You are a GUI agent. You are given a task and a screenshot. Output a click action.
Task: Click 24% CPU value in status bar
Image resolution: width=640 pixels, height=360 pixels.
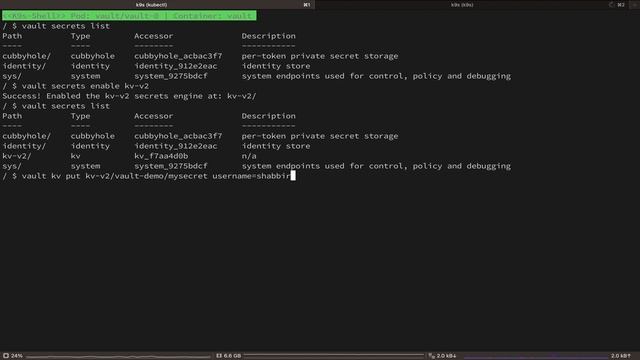click(x=17, y=356)
